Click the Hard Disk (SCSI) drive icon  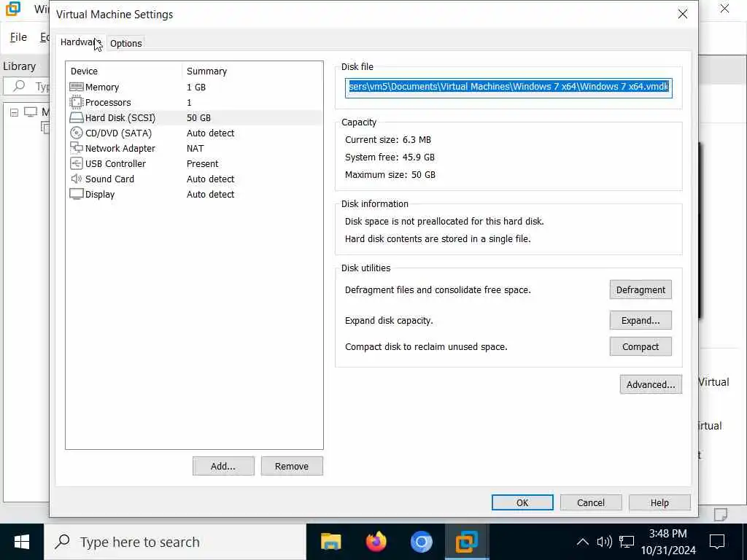tap(76, 117)
